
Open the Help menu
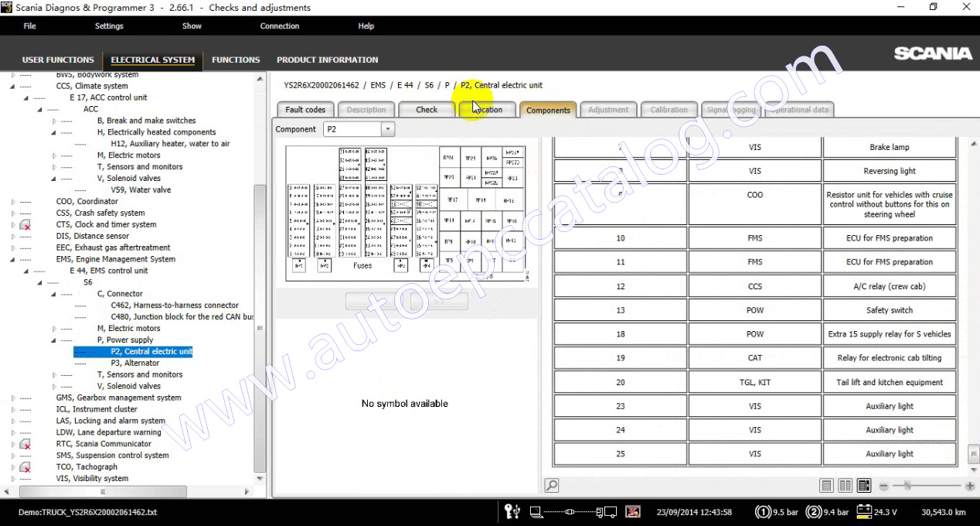click(x=366, y=26)
